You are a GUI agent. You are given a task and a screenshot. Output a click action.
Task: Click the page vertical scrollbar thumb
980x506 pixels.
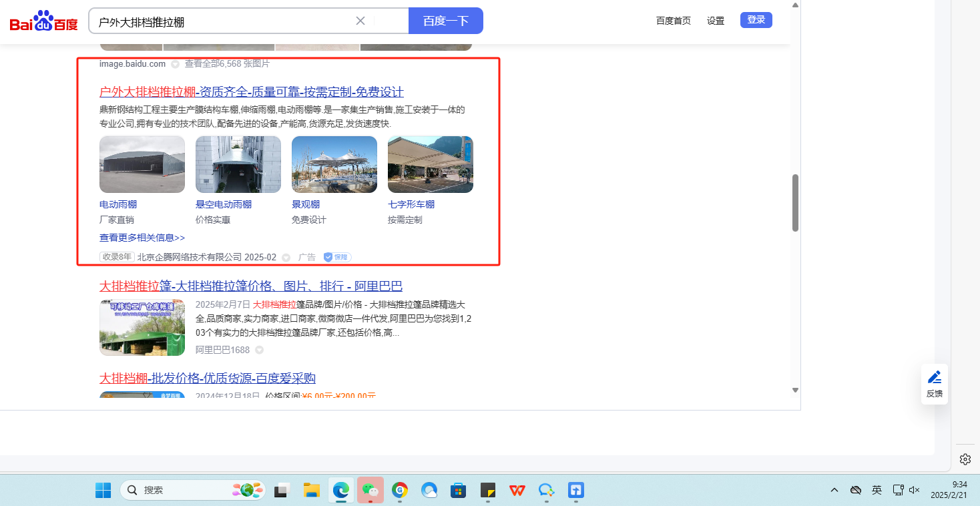795,203
